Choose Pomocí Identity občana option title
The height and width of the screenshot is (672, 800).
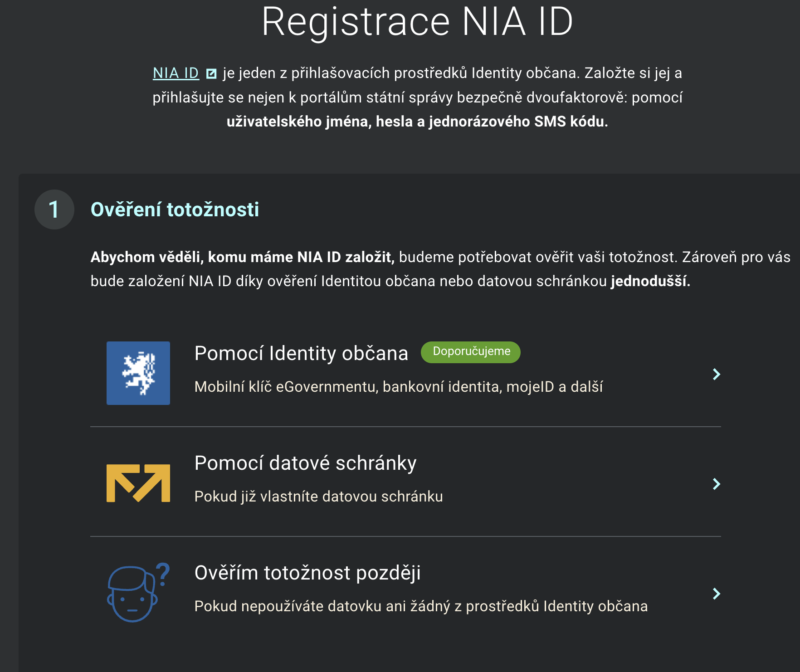tap(301, 353)
